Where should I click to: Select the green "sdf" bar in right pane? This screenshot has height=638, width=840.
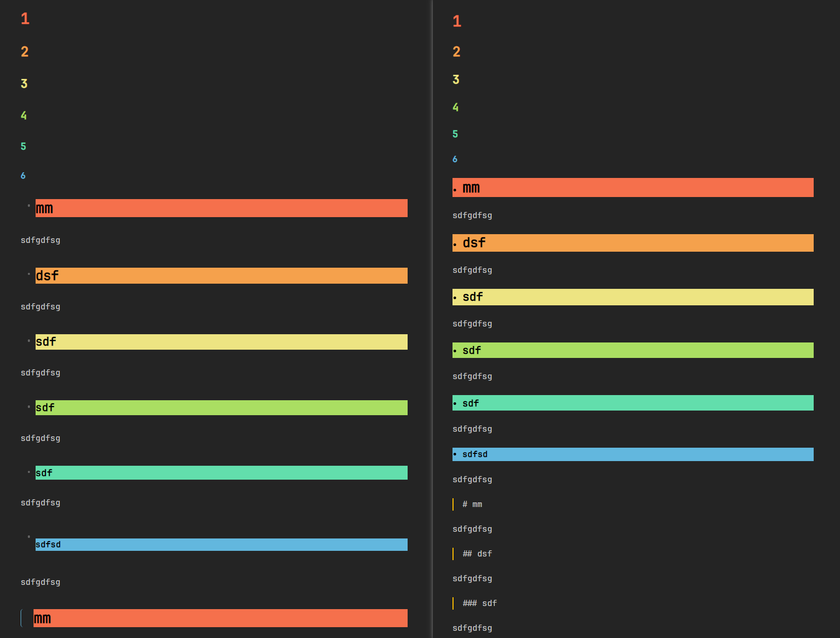point(633,350)
